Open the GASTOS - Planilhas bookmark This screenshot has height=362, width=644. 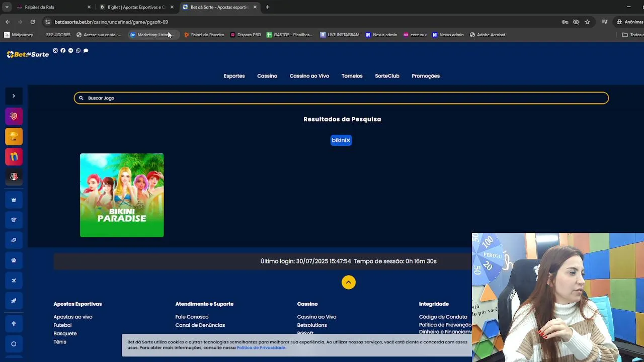point(290,35)
